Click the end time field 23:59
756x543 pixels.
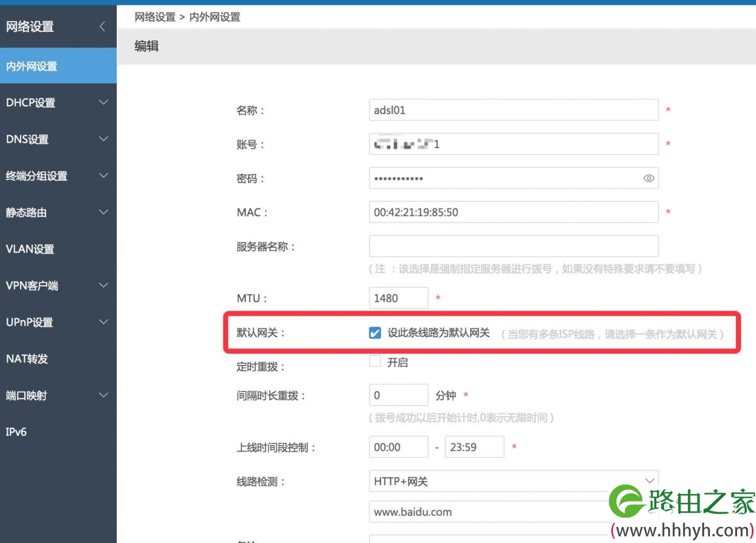[x=474, y=447]
